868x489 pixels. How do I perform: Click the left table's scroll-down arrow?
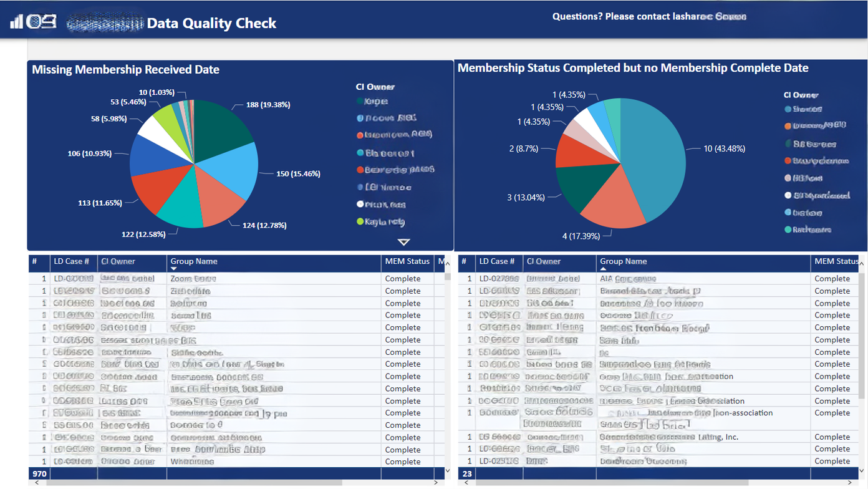pyautogui.click(x=447, y=470)
